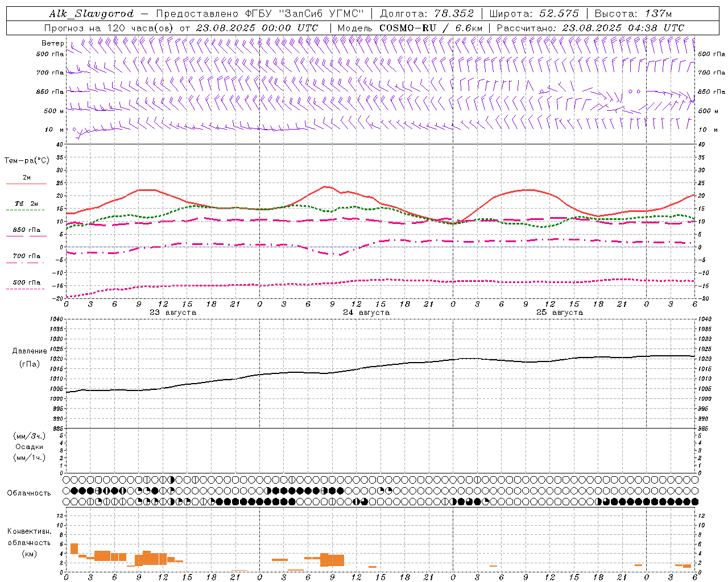
Task: Click the forecast start 23.08.2025 00:00 UTC
Action: click(257, 28)
